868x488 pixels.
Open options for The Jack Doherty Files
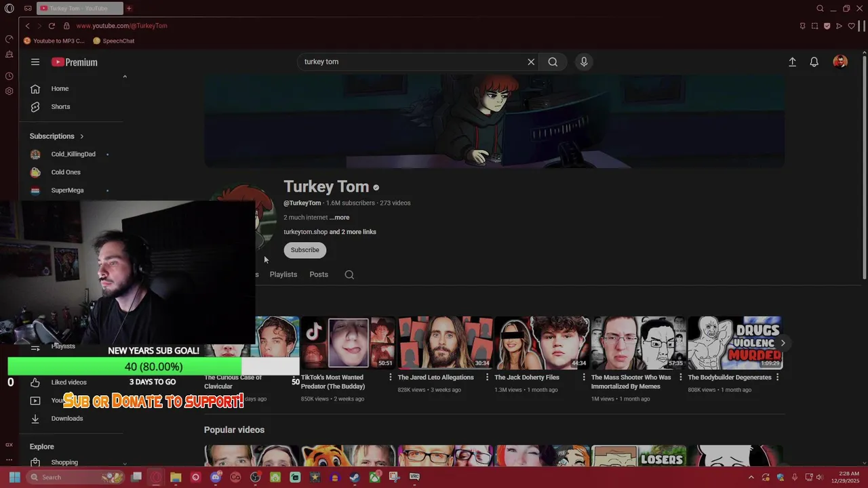coord(584,378)
